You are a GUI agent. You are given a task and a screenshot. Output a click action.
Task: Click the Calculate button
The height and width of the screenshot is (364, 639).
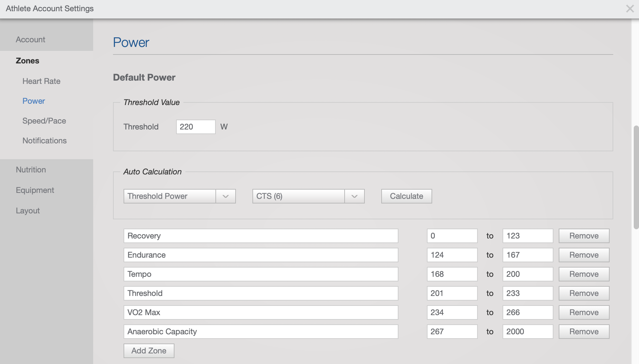406,196
